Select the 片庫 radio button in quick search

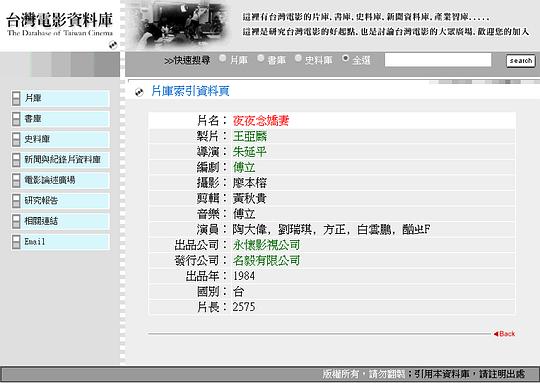[223, 59]
